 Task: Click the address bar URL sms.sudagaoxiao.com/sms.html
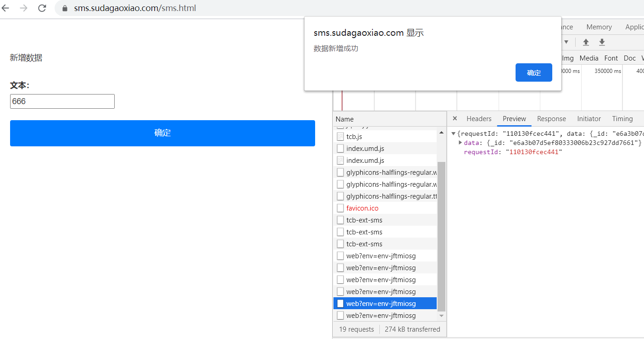[x=135, y=8]
